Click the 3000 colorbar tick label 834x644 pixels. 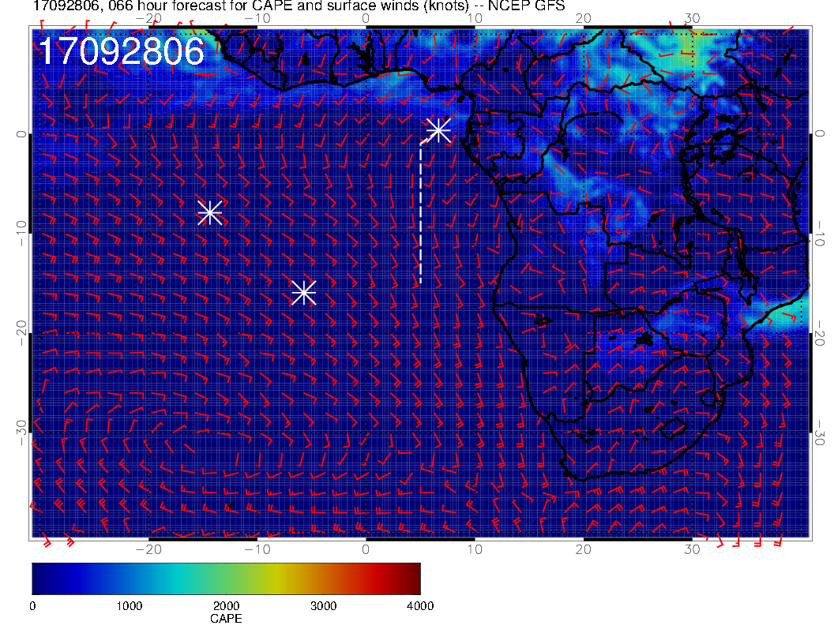click(322, 605)
